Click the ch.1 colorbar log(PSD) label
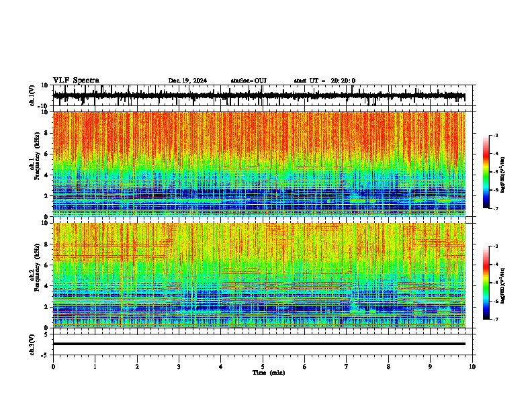Viewport: 532px width, 411px height. (x=503, y=175)
